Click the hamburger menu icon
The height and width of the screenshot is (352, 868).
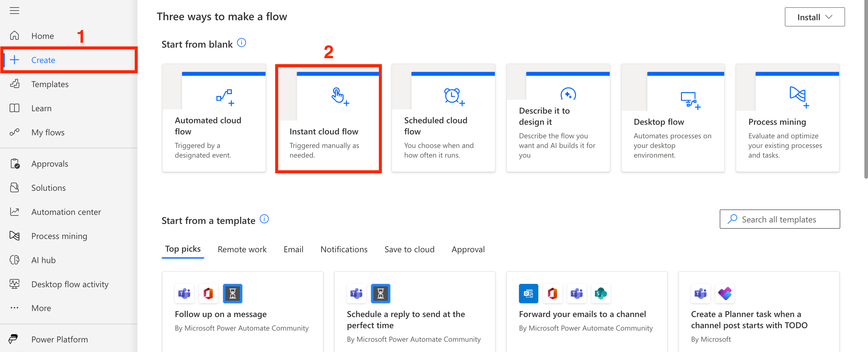tap(14, 11)
